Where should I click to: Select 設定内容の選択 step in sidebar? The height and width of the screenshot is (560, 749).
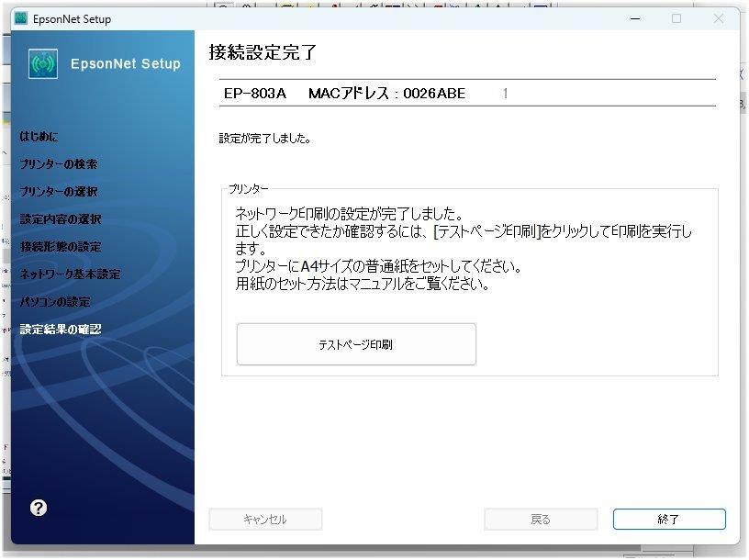pos(61,218)
